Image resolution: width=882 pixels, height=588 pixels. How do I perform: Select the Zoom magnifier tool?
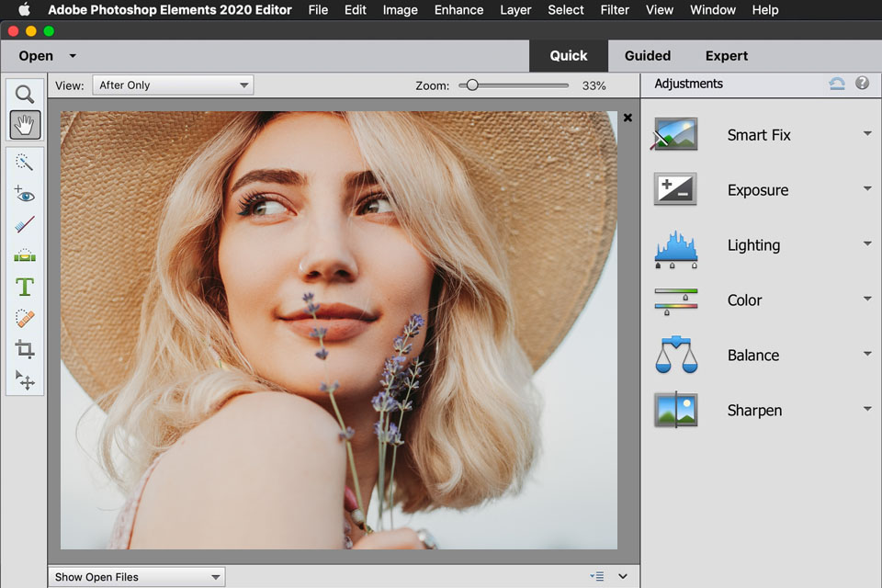(x=25, y=94)
